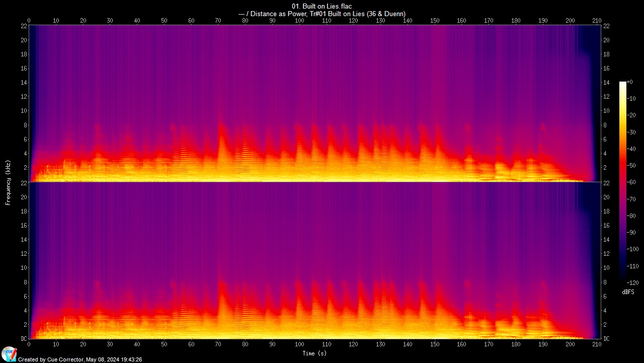This screenshot has width=644, height=363.
Task: Click the Cue Corrector logo icon
Action: (x=9, y=354)
